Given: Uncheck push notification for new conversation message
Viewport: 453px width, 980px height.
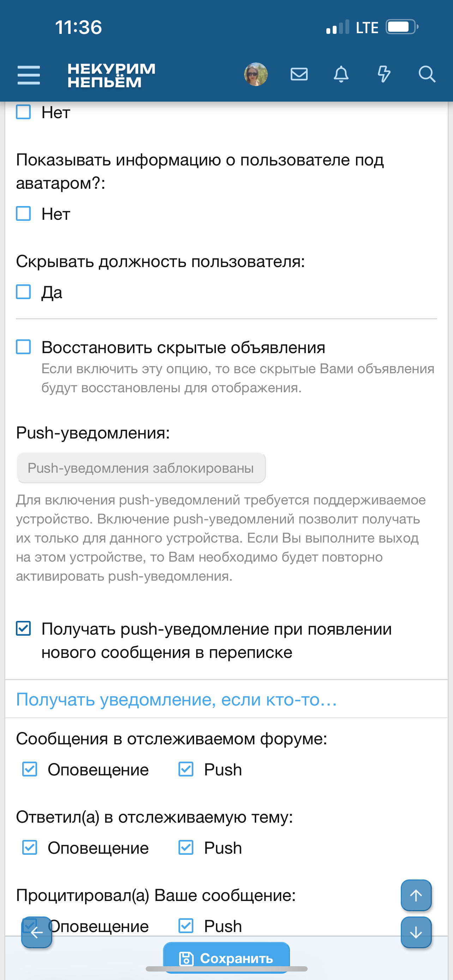Looking at the screenshot, I should [x=24, y=629].
